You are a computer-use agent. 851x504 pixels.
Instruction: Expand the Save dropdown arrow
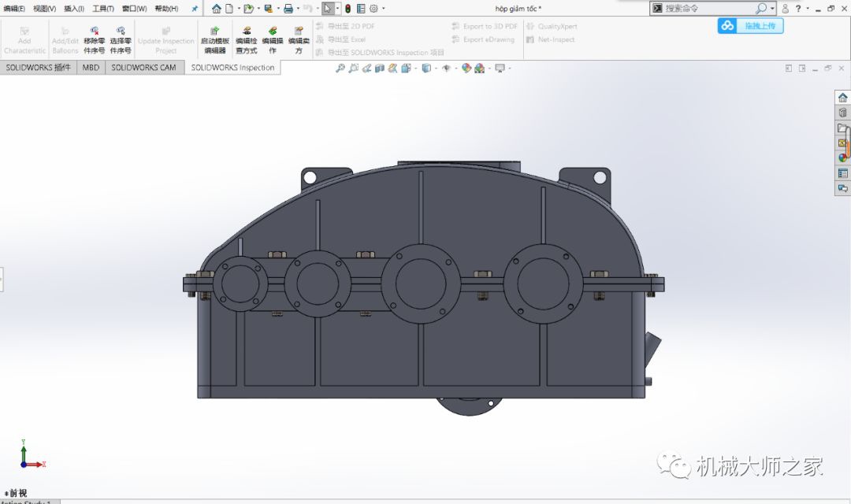pyautogui.click(x=277, y=9)
